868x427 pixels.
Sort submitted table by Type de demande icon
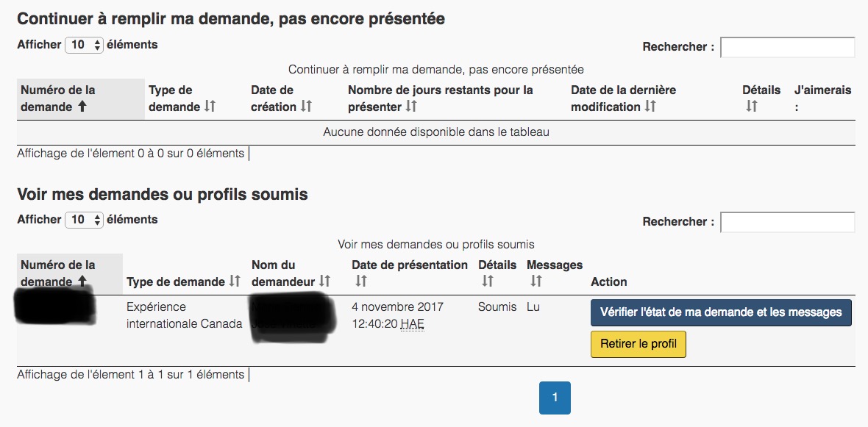[x=235, y=281]
